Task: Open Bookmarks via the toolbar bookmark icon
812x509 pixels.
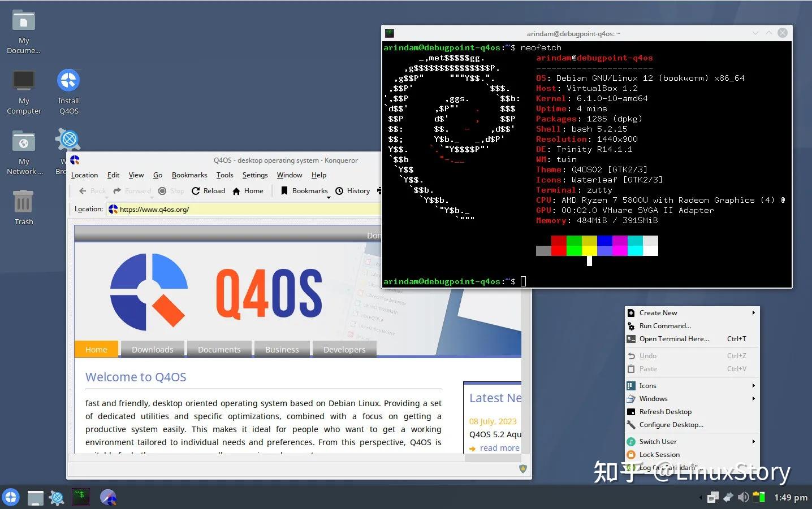Action: coord(284,191)
